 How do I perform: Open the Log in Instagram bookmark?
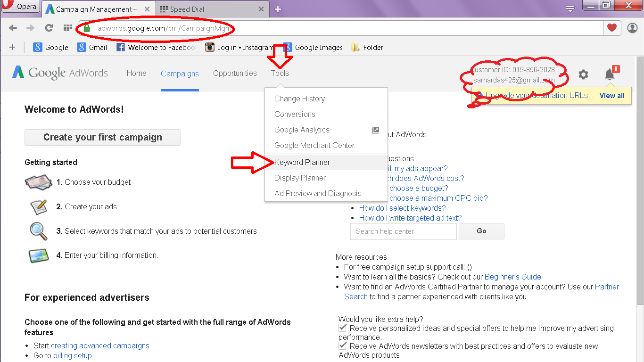(x=239, y=47)
